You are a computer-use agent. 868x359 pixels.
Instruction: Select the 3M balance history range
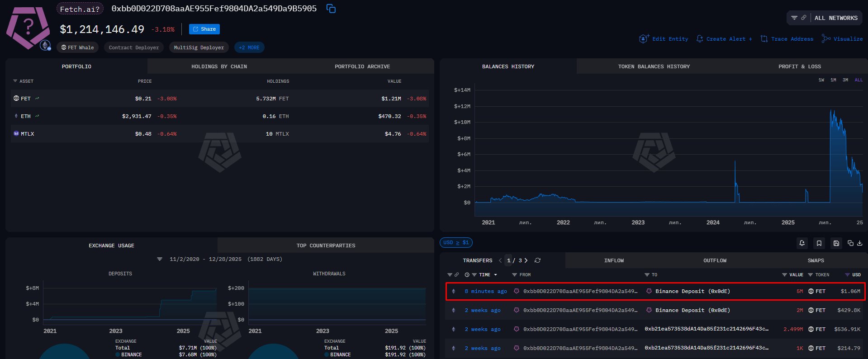pos(845,80)
